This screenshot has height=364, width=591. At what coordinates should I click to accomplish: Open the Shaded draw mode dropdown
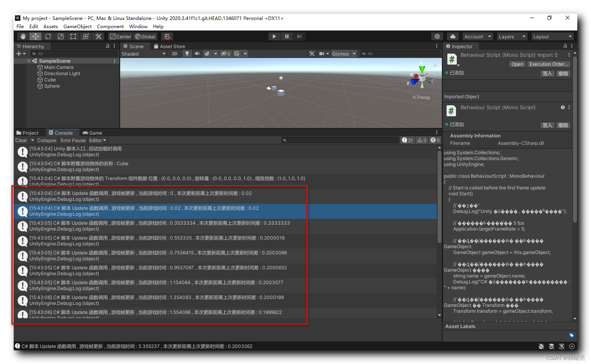144,54
